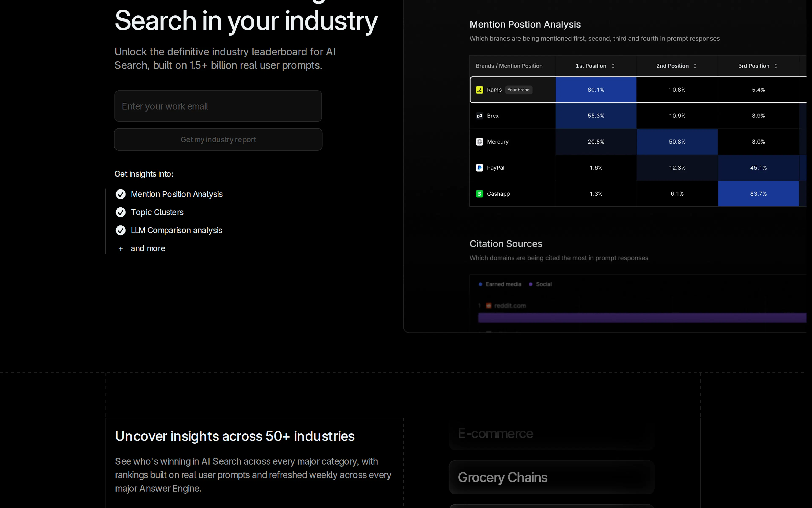The height and width of the screenshot is (508, 812).
Task: Click Mercury's 8.0% cell
Action: pos(758,142)
